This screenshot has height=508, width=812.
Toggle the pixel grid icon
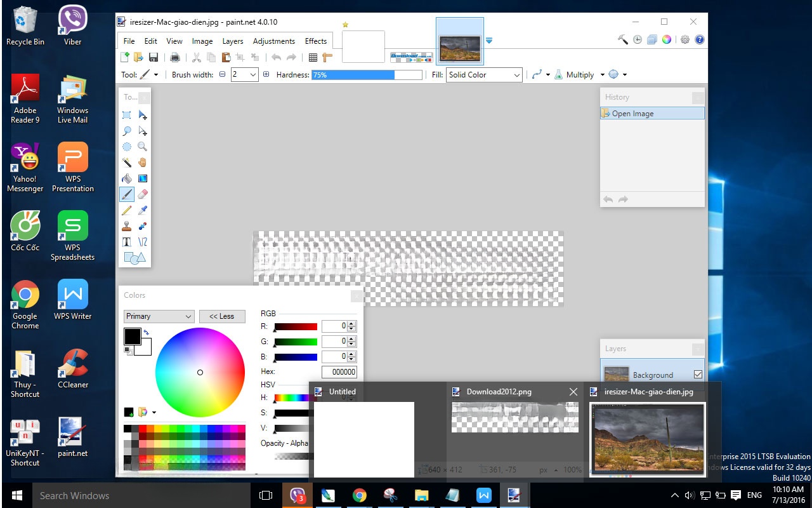point(313,57)
